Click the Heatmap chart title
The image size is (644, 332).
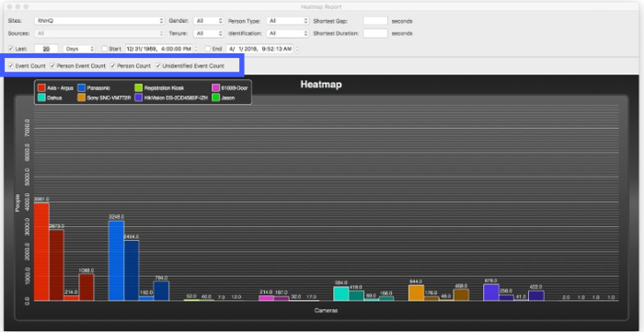tap(321, 85)
